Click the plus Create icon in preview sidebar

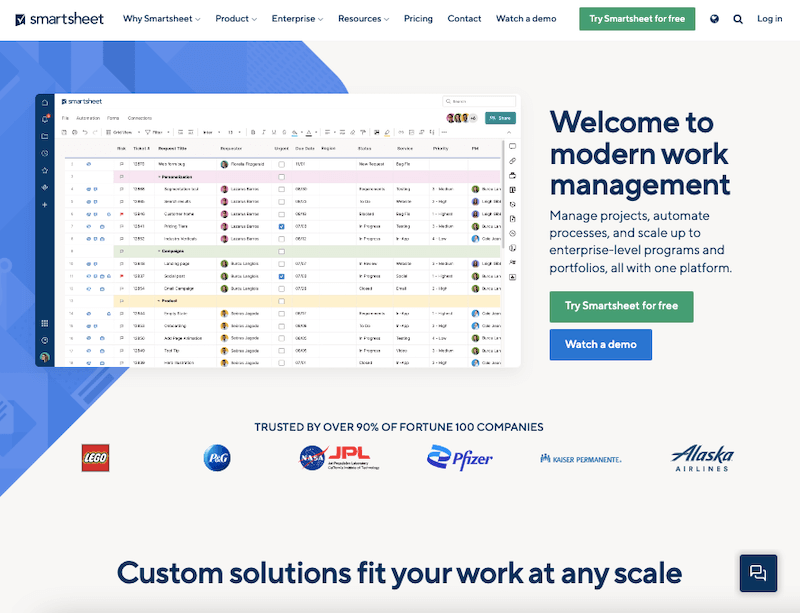point(45,205)
